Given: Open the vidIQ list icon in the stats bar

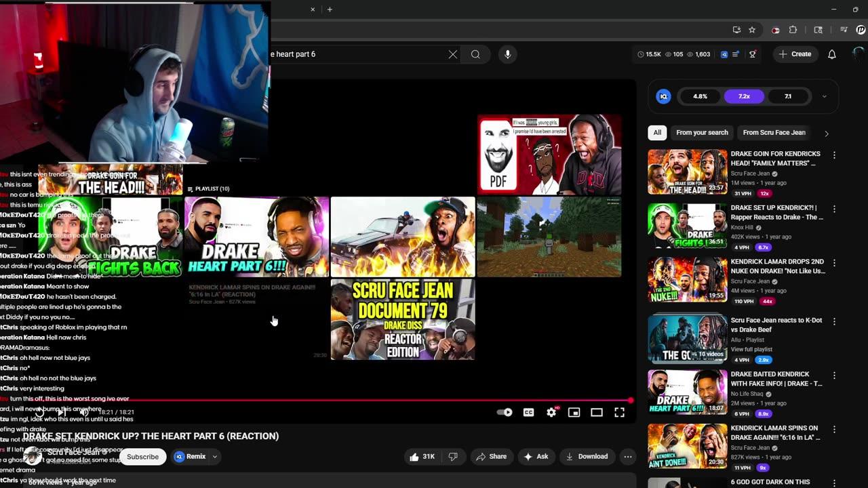Looking at the screenshot, I should tap(736, 54).
